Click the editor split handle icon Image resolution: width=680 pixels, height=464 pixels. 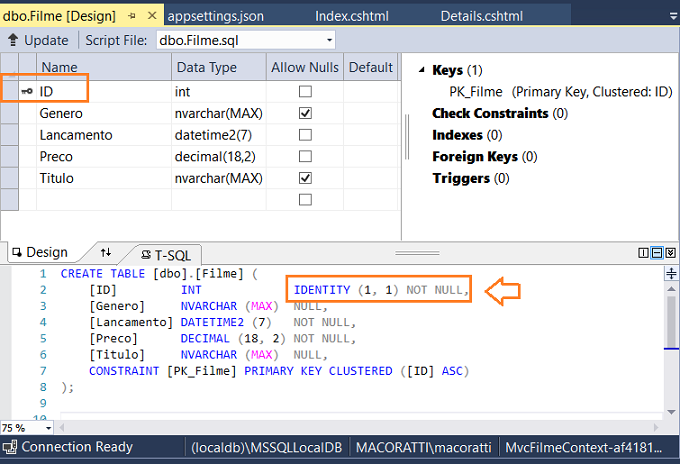[671, 274]
